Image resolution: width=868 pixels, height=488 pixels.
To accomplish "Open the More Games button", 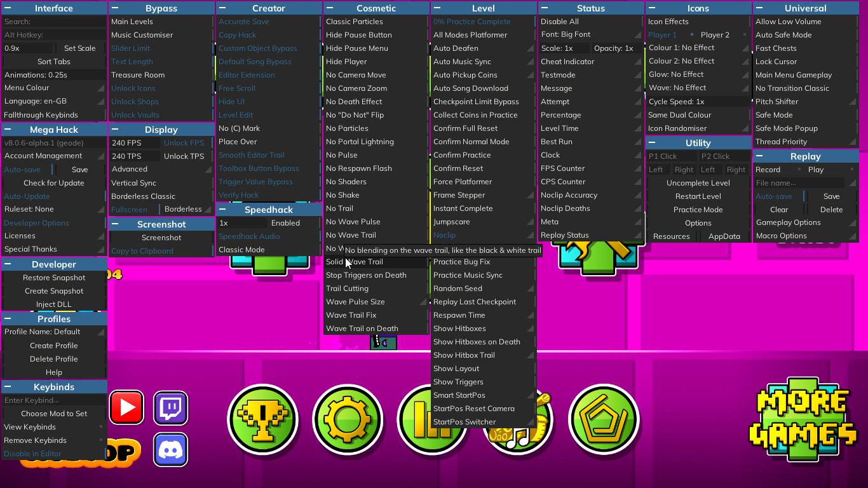I will click(x=803, y=420).
